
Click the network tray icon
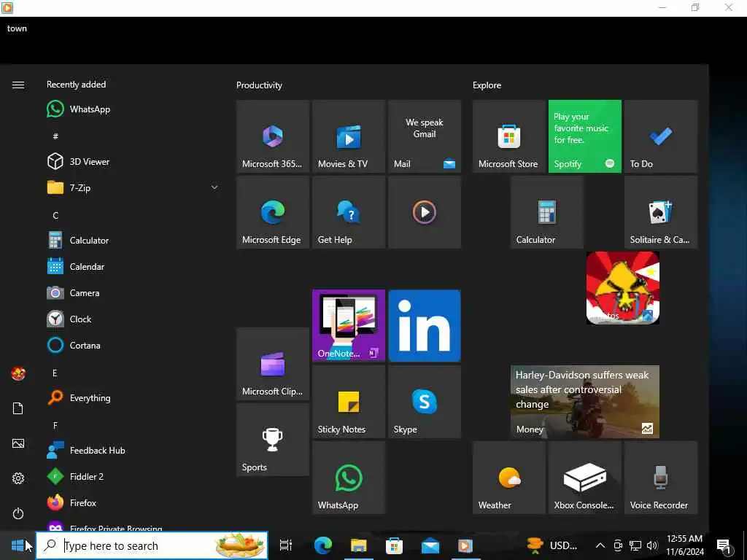tap(635, 545)
